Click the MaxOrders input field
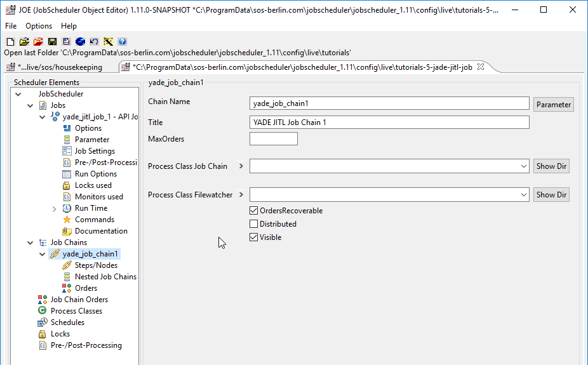 click(274, 138)
